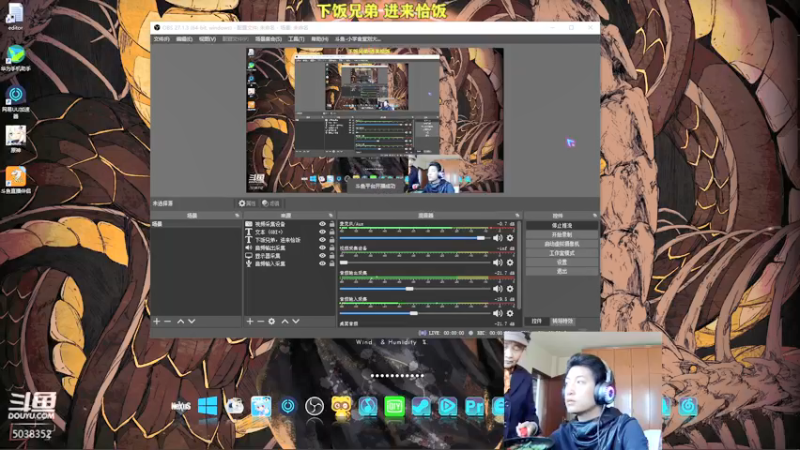Open the 工具(T) menu
Viewport: 800px width, 450px height.
click(296, 39)
